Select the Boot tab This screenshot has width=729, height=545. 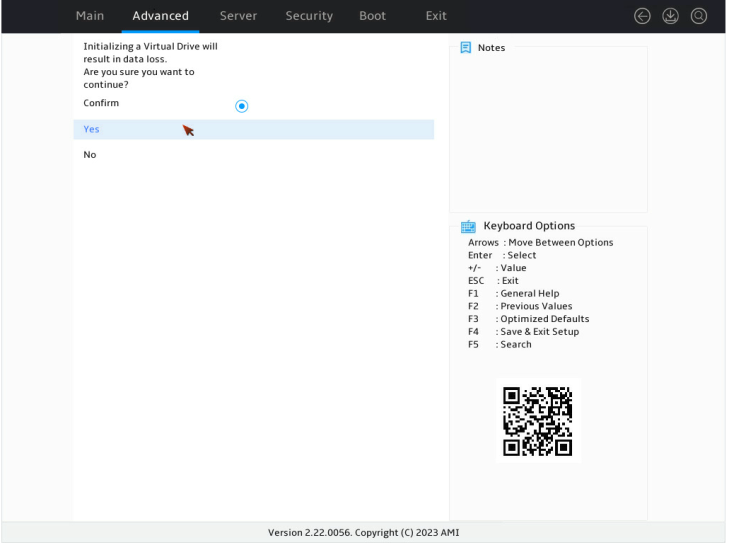pos(372,16)
